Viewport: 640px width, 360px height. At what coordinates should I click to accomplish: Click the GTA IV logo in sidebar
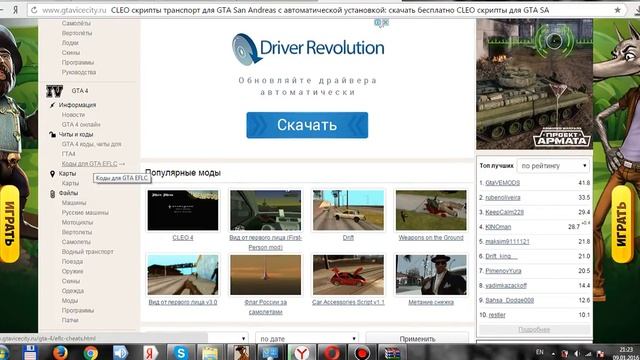click(x=54, y=91)
